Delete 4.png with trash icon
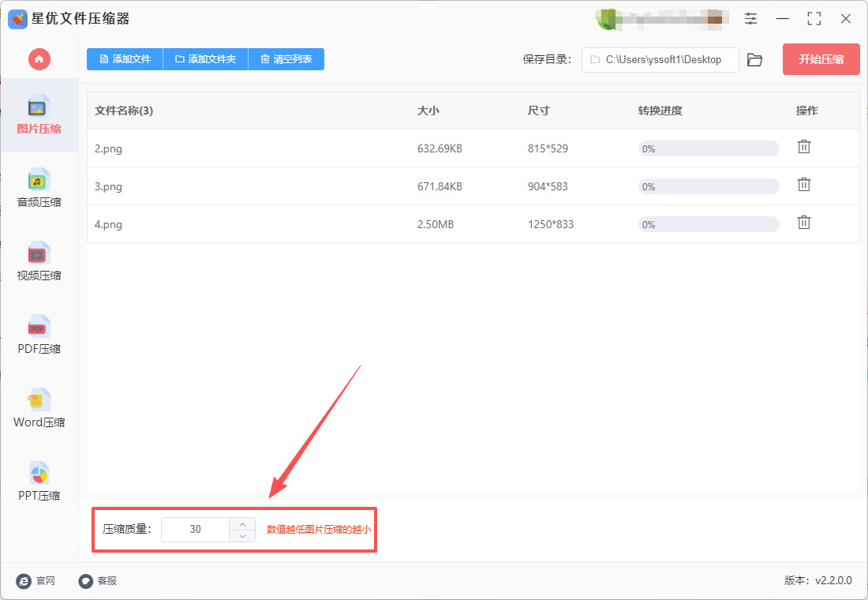This screenshot has width=868, height=600. [804, 223]
